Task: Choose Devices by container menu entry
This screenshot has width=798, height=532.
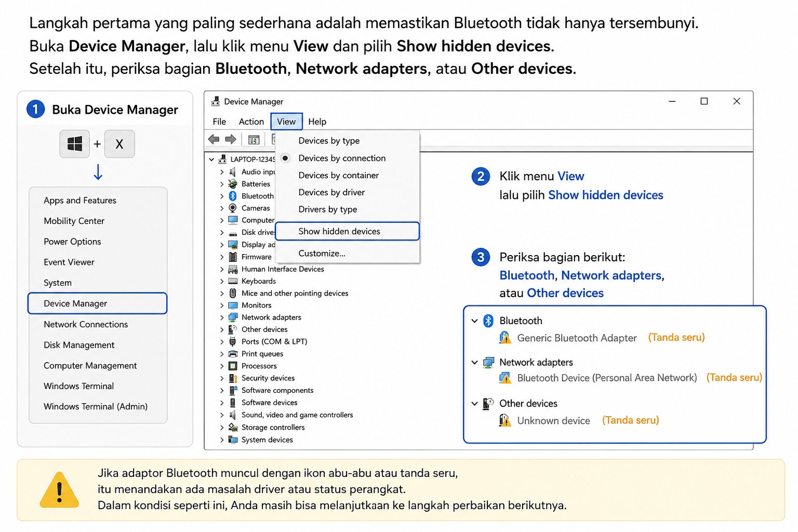Action: [347, 175]
